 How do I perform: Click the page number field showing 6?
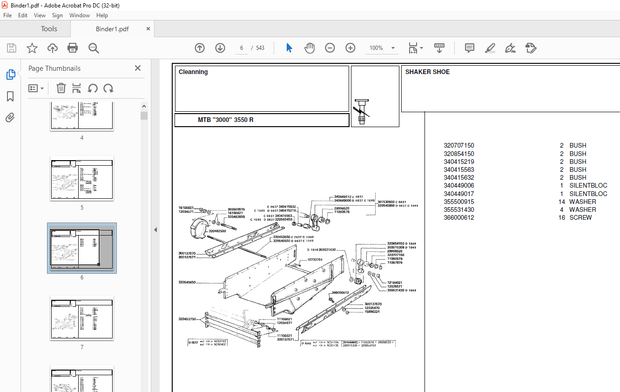(241, 48)
